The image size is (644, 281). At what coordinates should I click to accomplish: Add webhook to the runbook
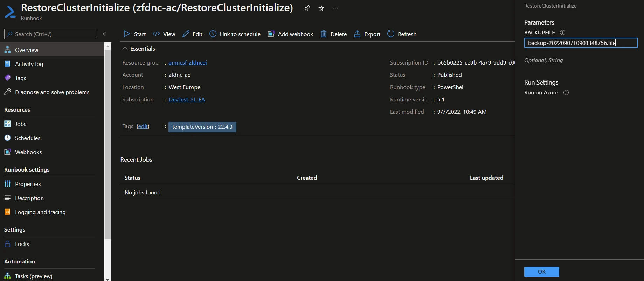[x=290, y=34]
